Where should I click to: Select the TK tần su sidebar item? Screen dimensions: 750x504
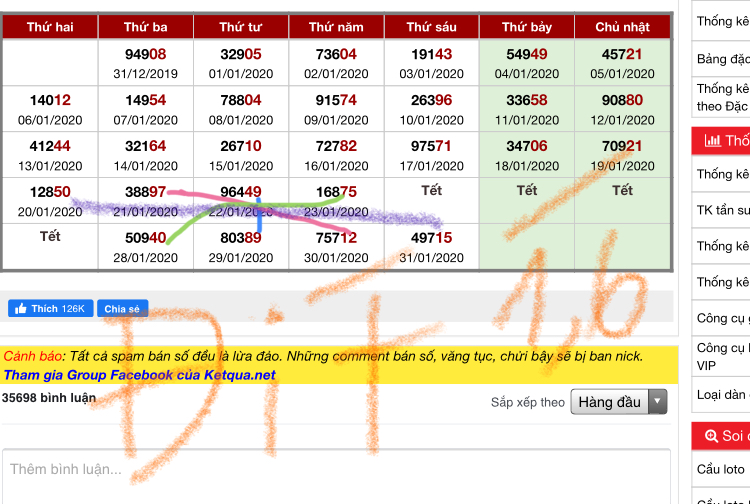point(722,210)
